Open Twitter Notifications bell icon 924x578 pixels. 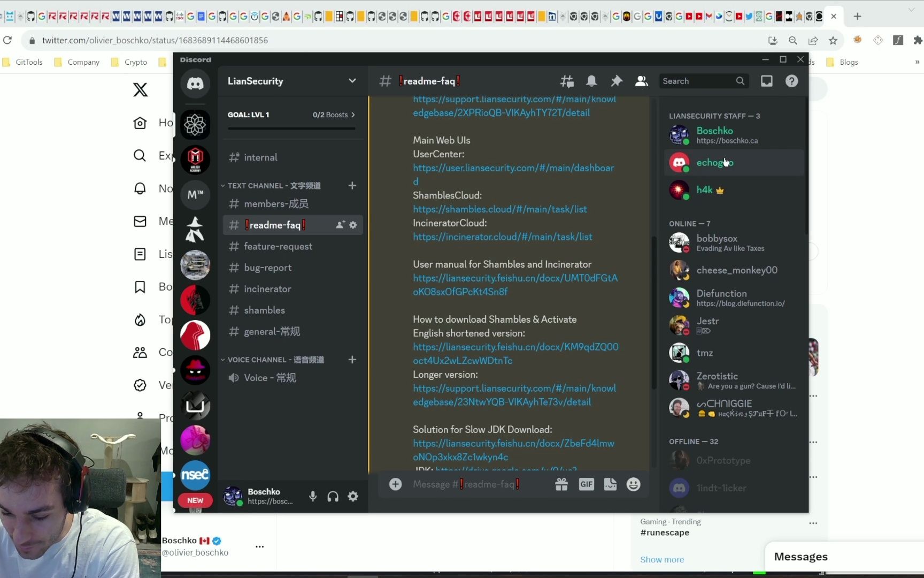(x=140, y=188)
